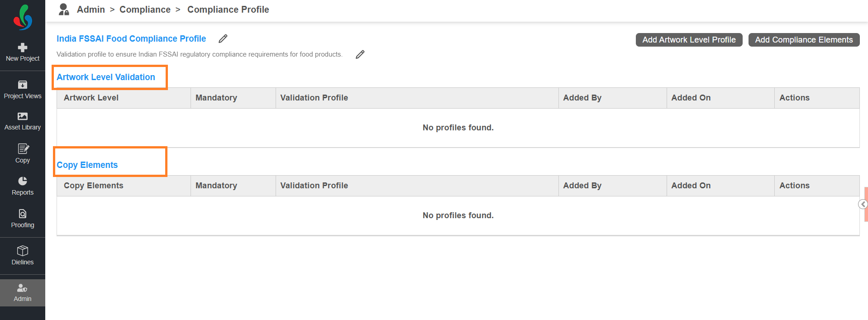The width and height of the screenshot is (868, 320).
Task: Click the New Project plus icon
Action: click(x=23, y=48)
